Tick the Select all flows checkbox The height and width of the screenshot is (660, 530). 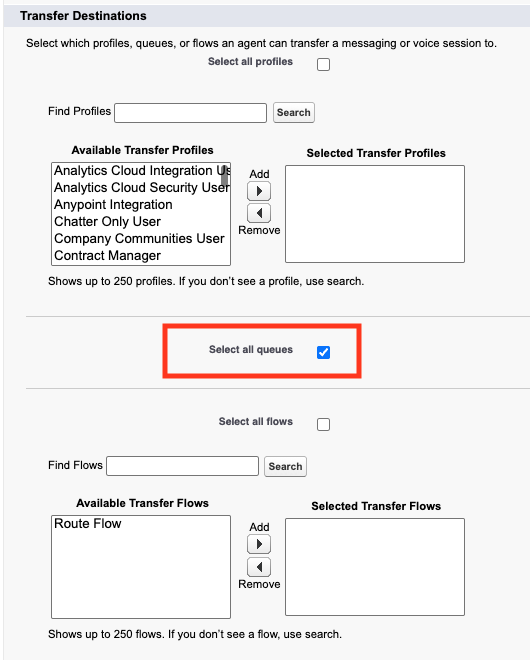323,424
